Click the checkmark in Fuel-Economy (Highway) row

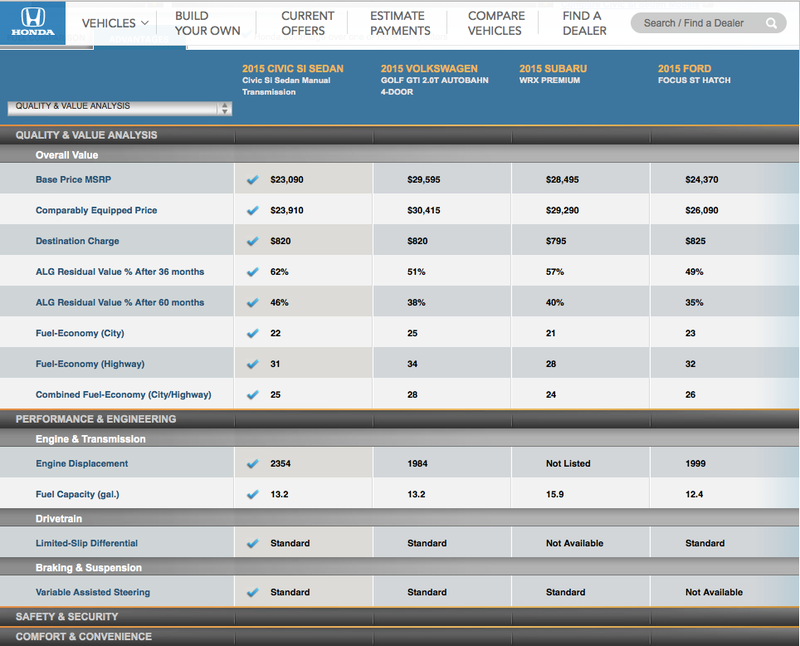pos(253,364)
